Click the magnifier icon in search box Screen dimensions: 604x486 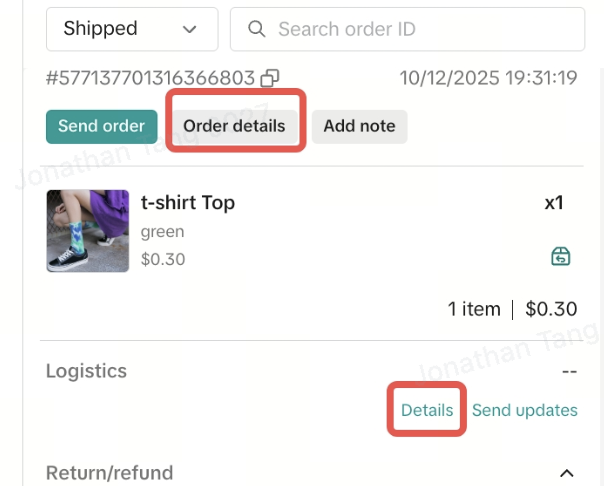pos(256,29)
